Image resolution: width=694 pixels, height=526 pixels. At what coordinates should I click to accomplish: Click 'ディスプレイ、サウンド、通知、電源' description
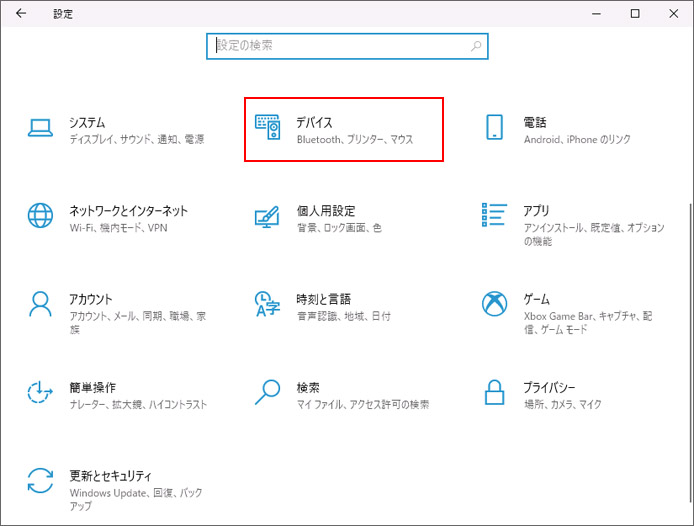pyautogui.click(x=137, y=139)
